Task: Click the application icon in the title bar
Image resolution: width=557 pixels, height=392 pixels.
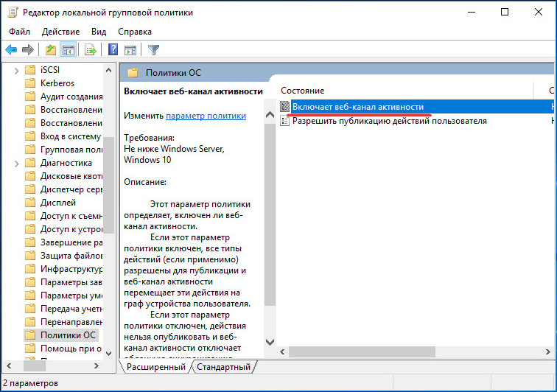Action: pos(13,12)
